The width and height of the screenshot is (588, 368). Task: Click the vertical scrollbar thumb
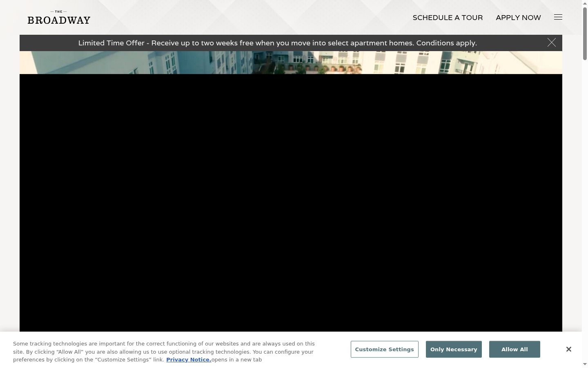[585, 34]
